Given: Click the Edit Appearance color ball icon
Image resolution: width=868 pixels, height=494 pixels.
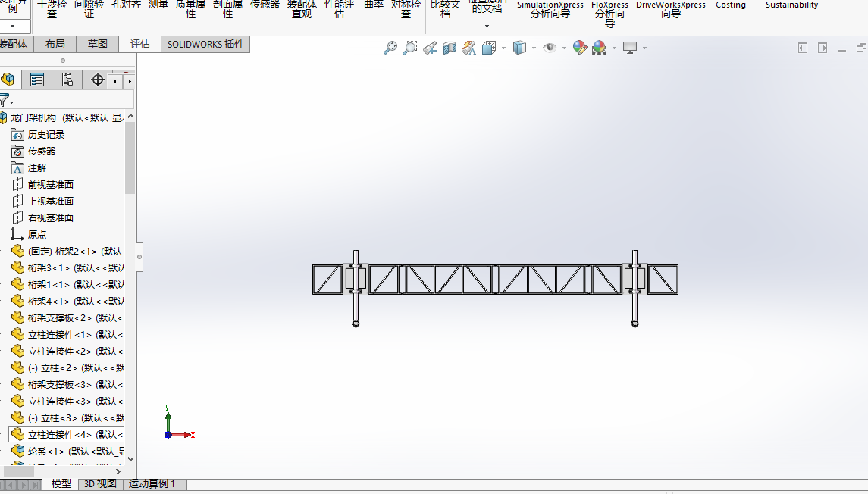Looking at the screenshot, I should click(x=580, y=48).
